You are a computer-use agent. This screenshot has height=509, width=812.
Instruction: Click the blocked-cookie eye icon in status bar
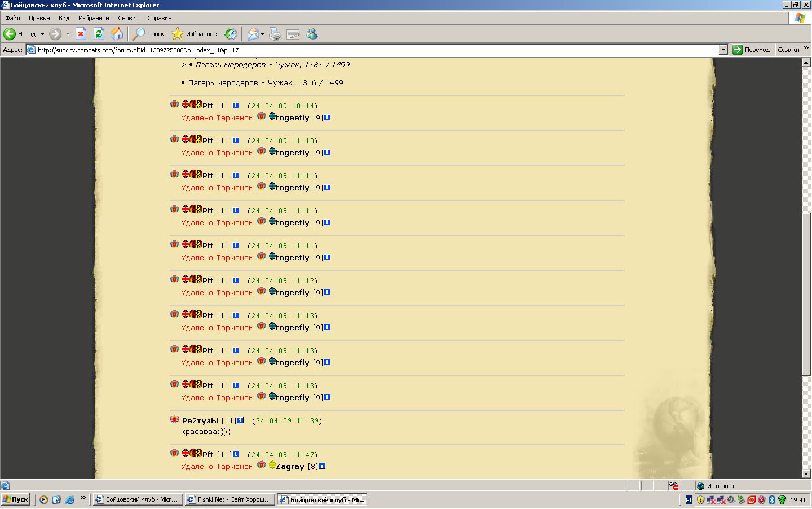coord(674,486)
